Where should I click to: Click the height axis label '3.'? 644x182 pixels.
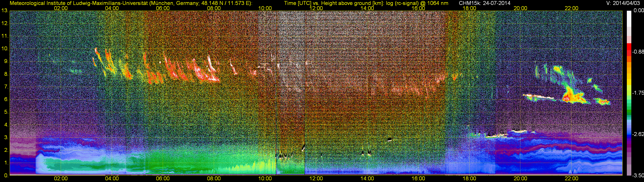tap(6, 137)
